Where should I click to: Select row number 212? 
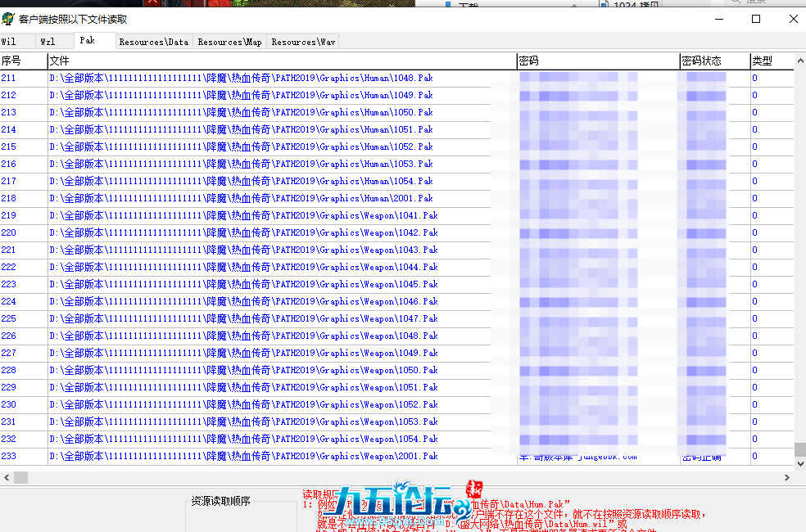tap(8, 96)
